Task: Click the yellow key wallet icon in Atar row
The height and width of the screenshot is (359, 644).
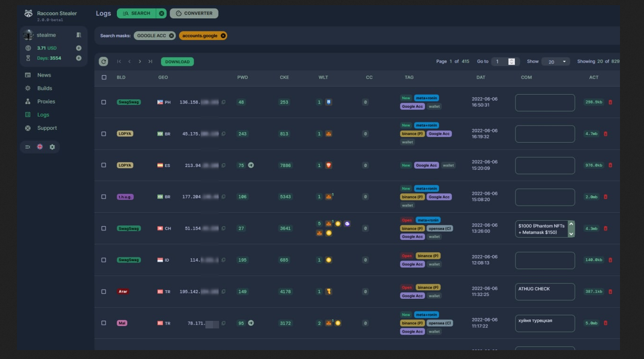Action: [x=329, y=292]
